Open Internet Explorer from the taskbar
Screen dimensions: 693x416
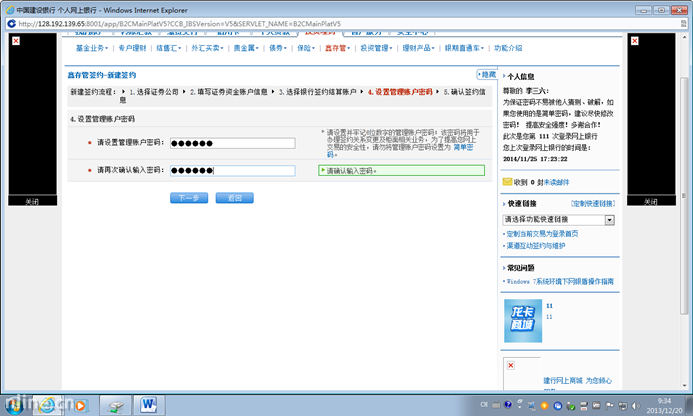46,405
